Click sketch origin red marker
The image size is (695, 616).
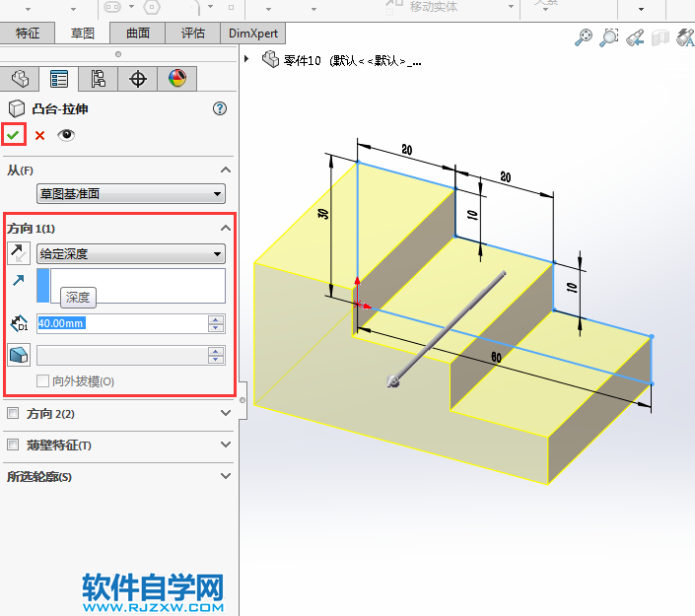coord(357,305)
